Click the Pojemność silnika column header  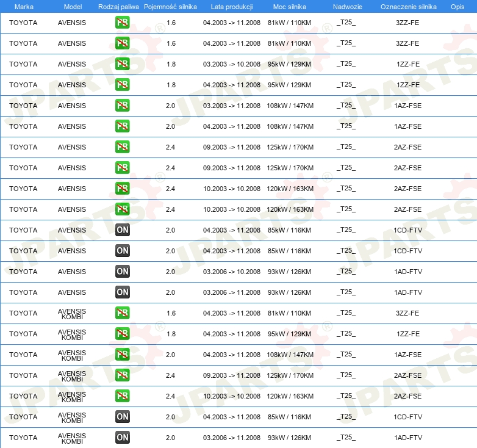[x=170, y=7]
